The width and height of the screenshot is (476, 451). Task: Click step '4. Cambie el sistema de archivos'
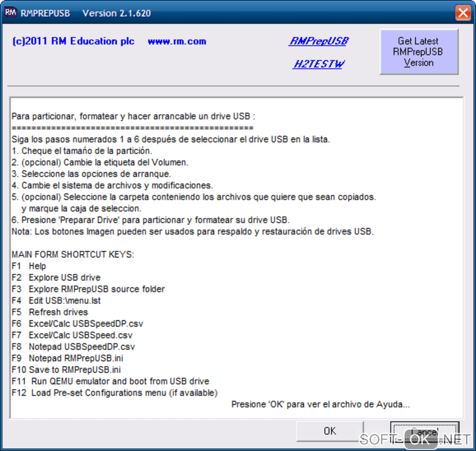pyautogui.click(x=112, y=185)
